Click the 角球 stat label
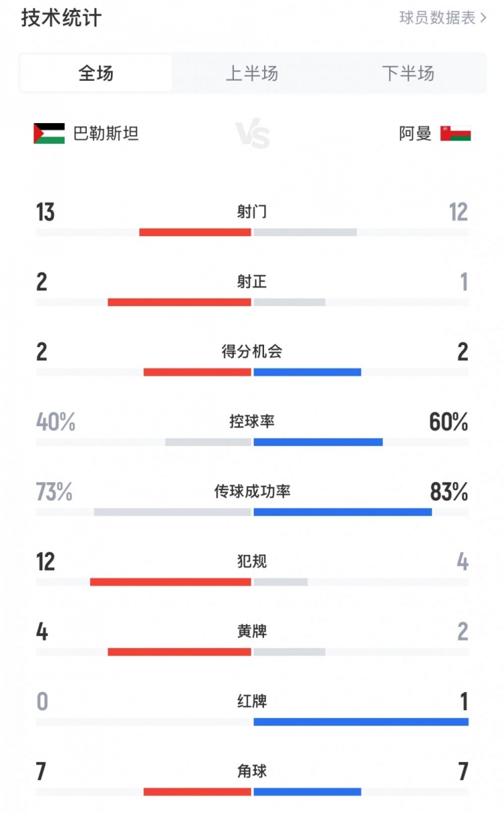 coord(252,771)
